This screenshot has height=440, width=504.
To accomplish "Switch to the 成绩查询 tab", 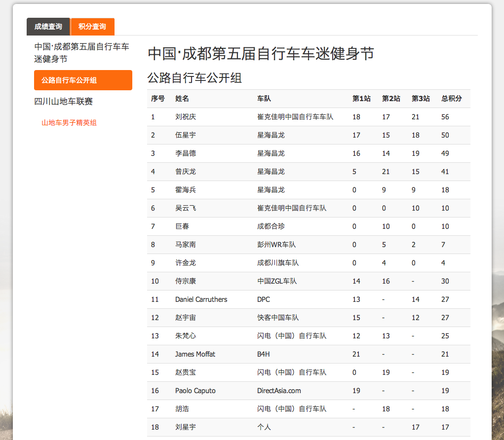I will click(x=48, y=27).
